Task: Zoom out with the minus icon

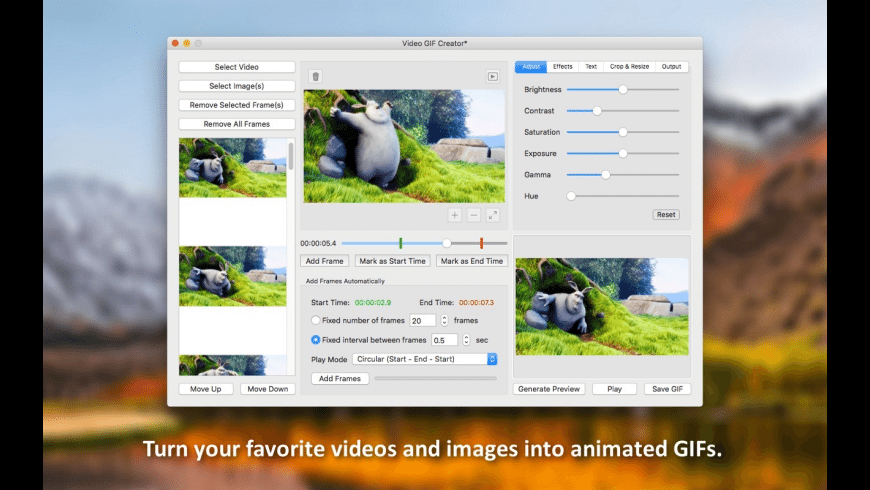Action: coord(473,215)
